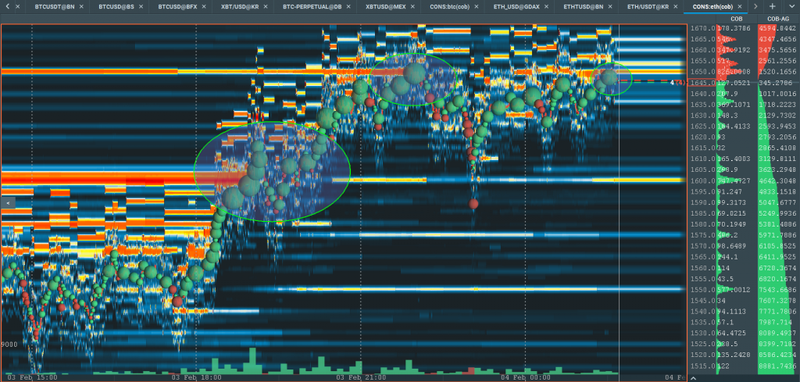Expand the bottom panel chevron under the price ladder

click(x=693, y=378)
